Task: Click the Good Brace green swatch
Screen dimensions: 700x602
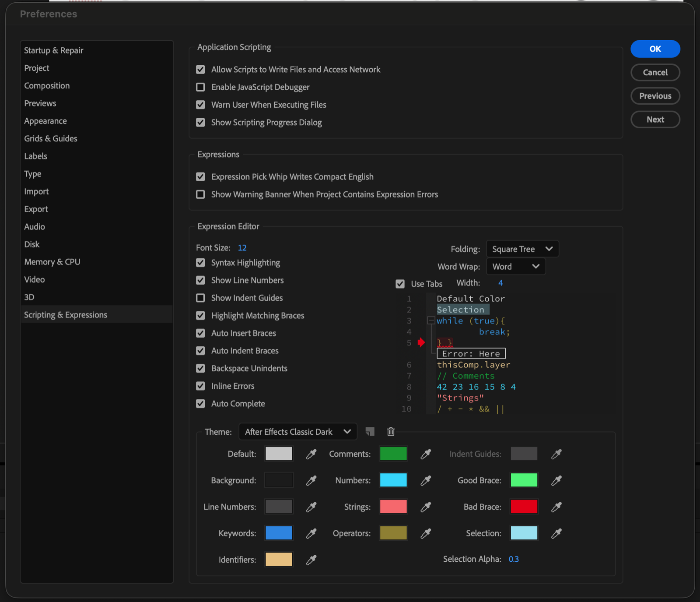Action: click(x=524, y=480)
